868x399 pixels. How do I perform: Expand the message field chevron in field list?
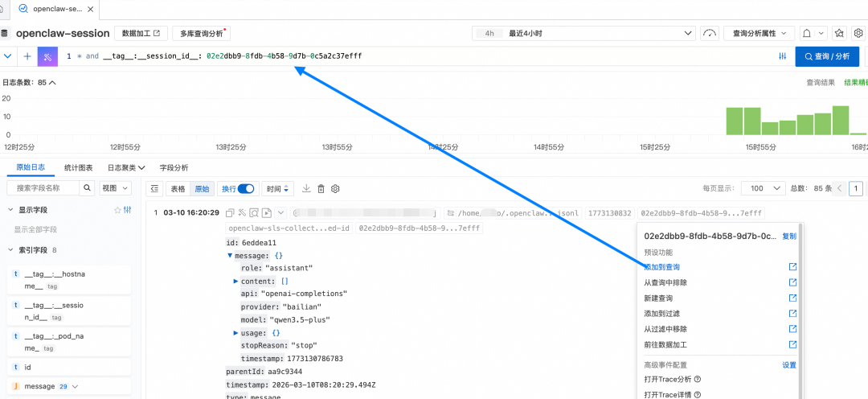(76, 386)
